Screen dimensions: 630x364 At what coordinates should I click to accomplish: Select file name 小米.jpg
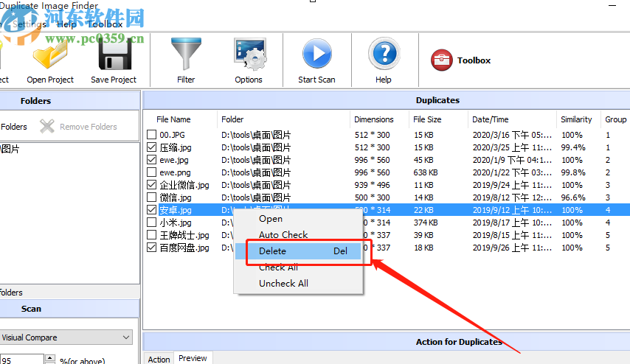(x=175, y=223)
